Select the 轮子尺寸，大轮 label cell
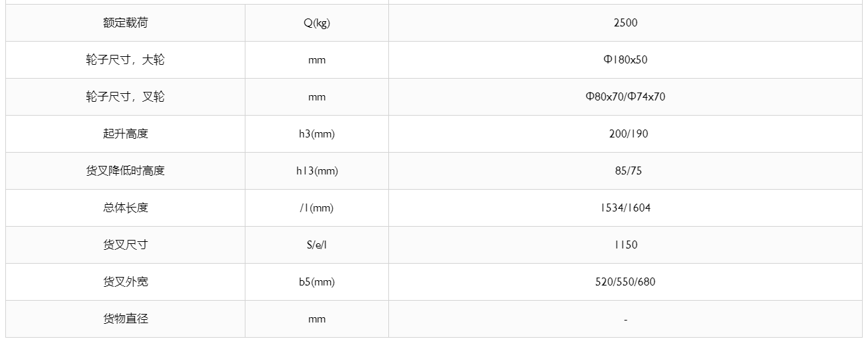The image size is (868, 343). (x=125, y=60)
